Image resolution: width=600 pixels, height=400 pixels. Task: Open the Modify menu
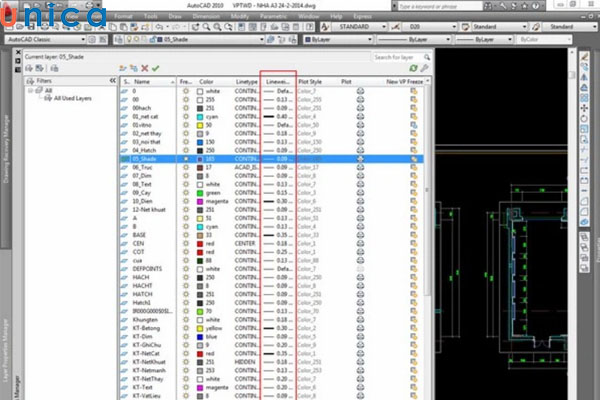coord(240,16)
